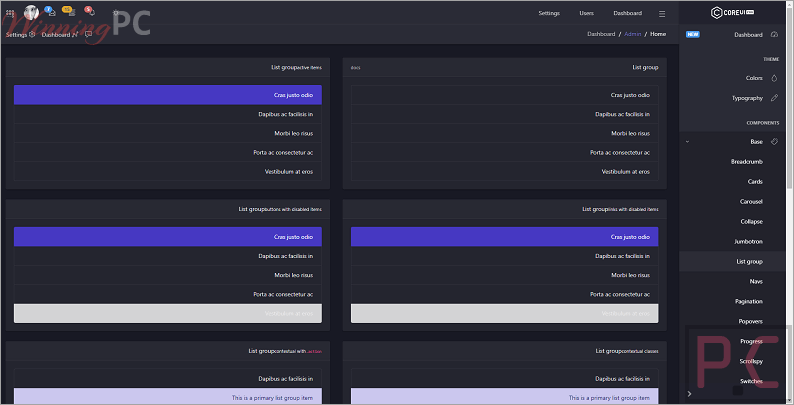Select active Cras justo odio in active items card
The height and width of the screenshot is (405, 794).
coord(168,95)
